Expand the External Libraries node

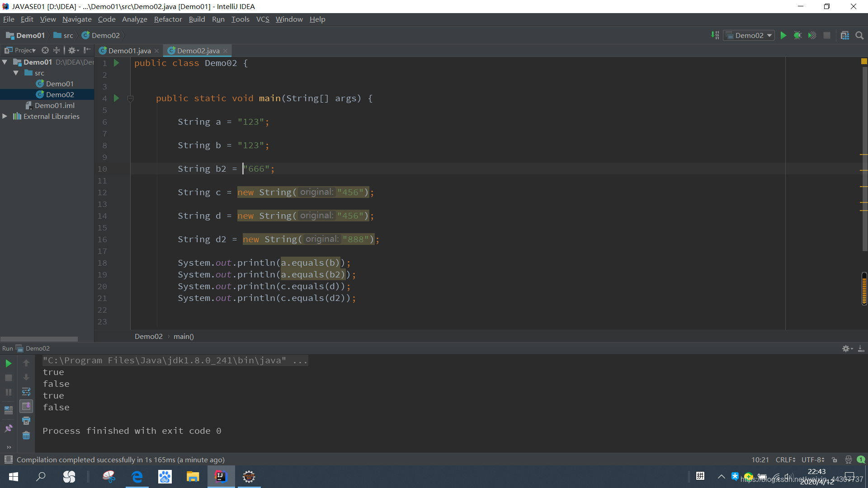5,116
